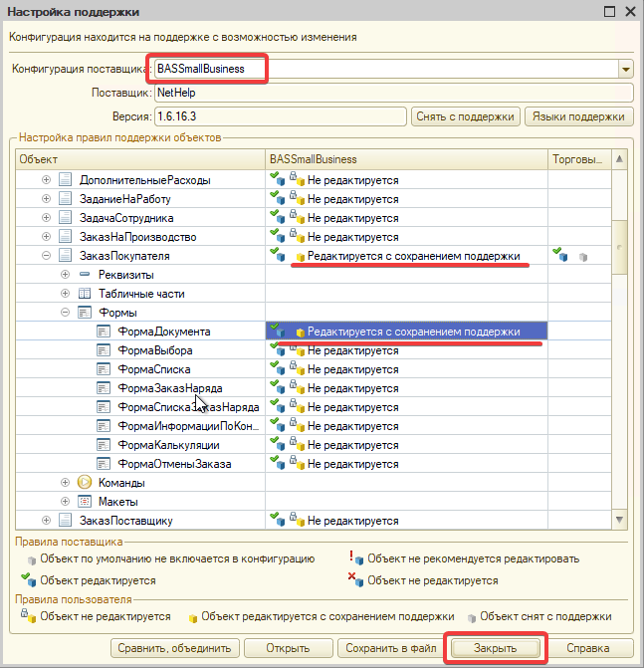The width and height of the screenshot is (644, 668).
Task: Click the Снять с поддержки button
Action: 465,116
